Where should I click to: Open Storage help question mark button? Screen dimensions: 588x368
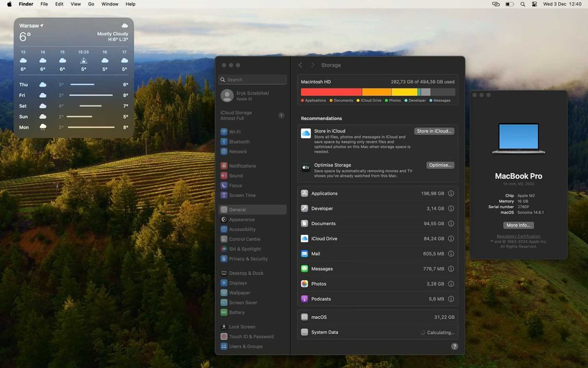point(454,346)
